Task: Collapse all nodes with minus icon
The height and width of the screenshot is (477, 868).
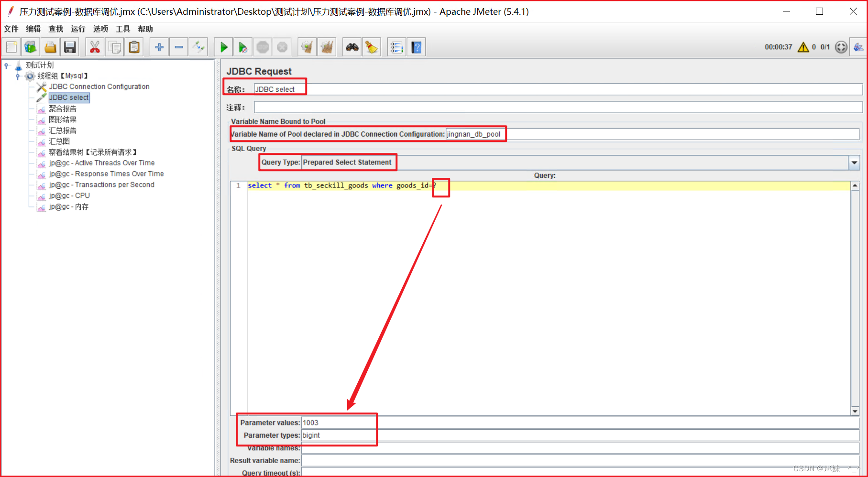Action: (179, 47)
